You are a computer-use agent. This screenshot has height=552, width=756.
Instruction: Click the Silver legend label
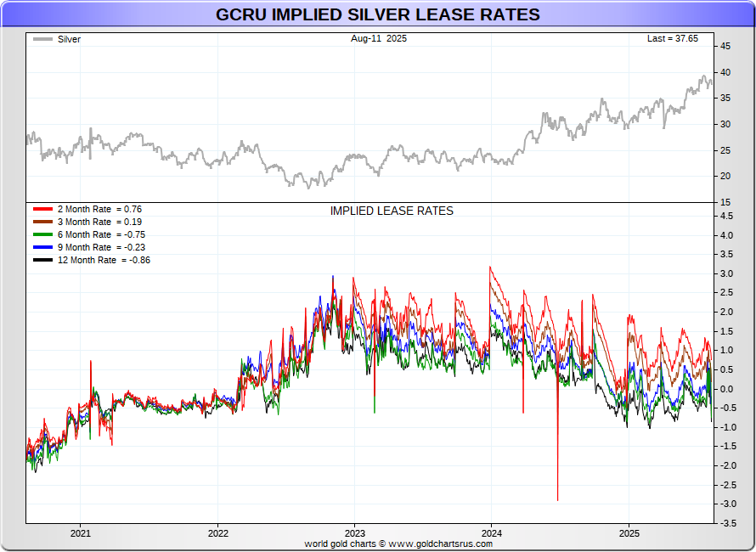(x=69, y=40)
